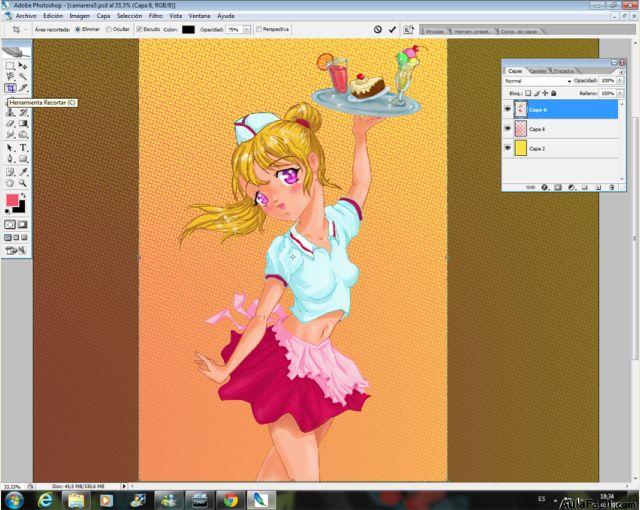Select the Dodge tool
Viewport: 640px width, 510px height.
(x=23, y=134)
